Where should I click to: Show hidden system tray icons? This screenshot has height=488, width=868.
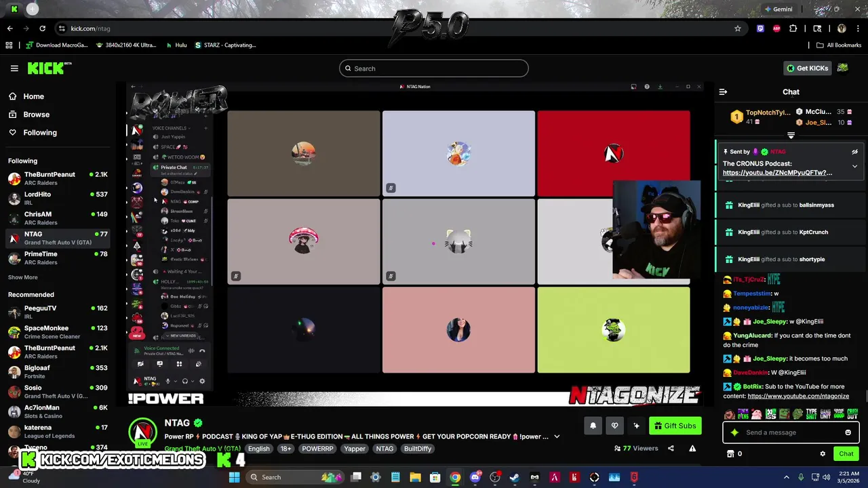787,477
